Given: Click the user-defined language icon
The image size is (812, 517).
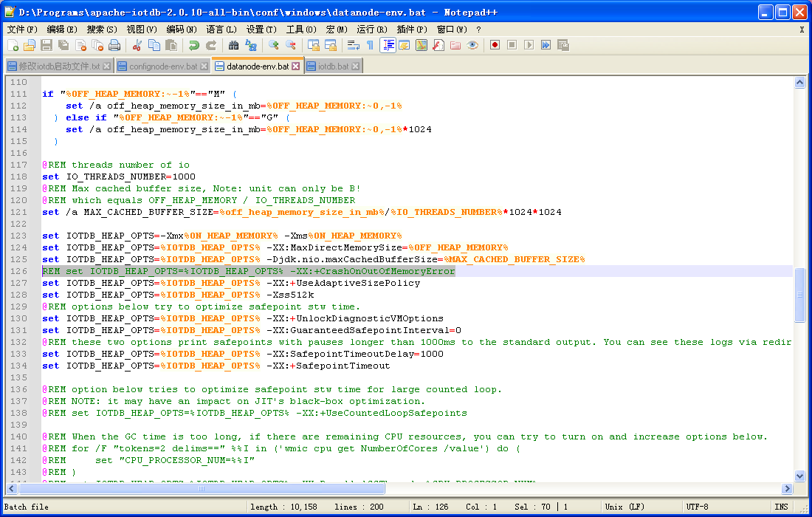Looking at the screenshot, I should point(404,46).
